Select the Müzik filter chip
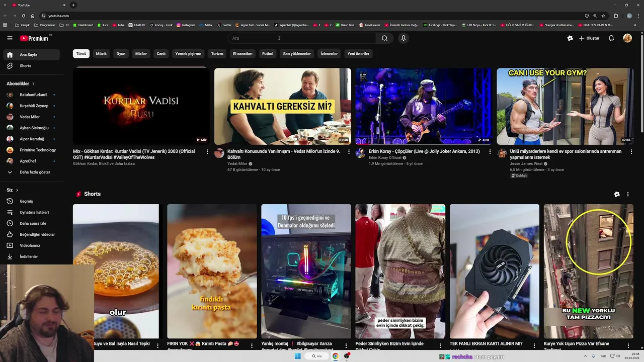Image resolution: width=644 pixels, height=362 pixels. tap(102, 54)
